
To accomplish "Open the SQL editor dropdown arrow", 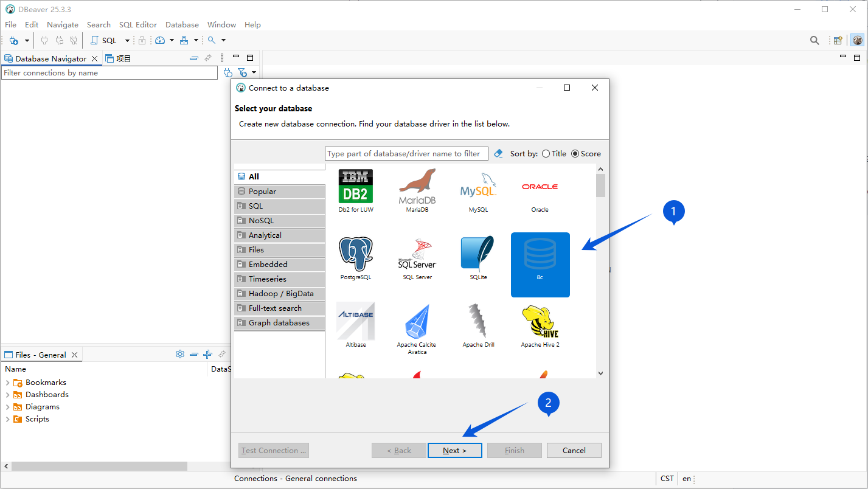I will (128, 41).
